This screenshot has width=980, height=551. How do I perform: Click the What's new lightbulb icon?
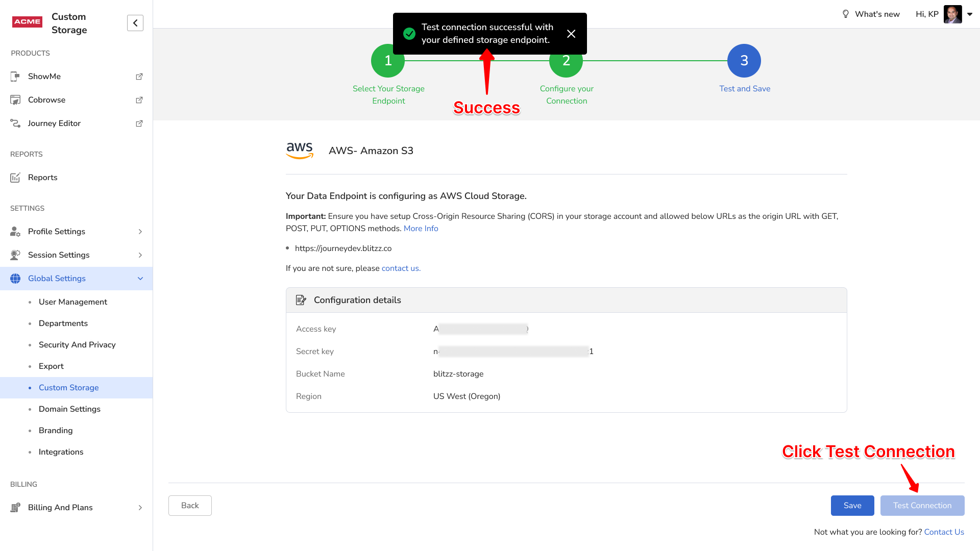[x=845, y=14]
